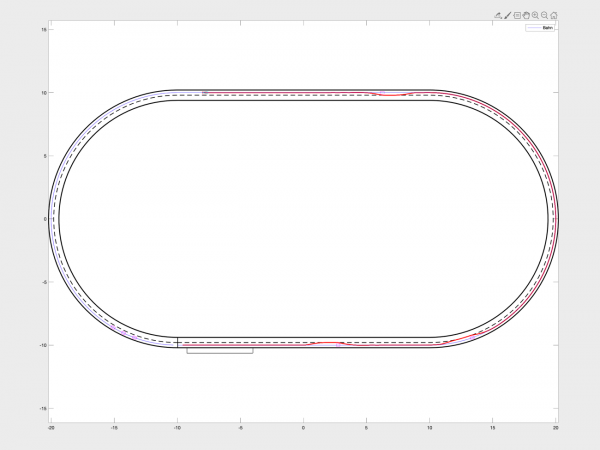Restore the view with the home icon
The image size is (600, 450).
tap(553, 16)
